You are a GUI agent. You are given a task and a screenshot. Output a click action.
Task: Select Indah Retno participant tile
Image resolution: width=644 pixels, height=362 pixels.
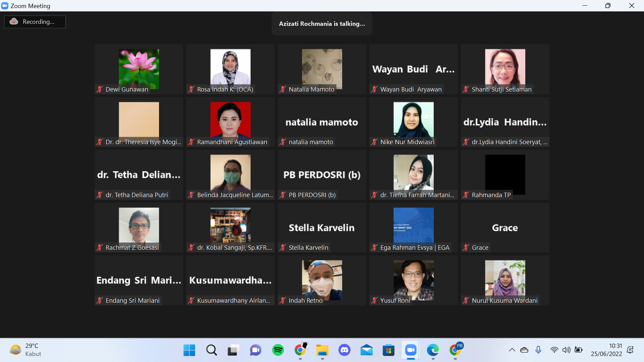tap(322, 280)
